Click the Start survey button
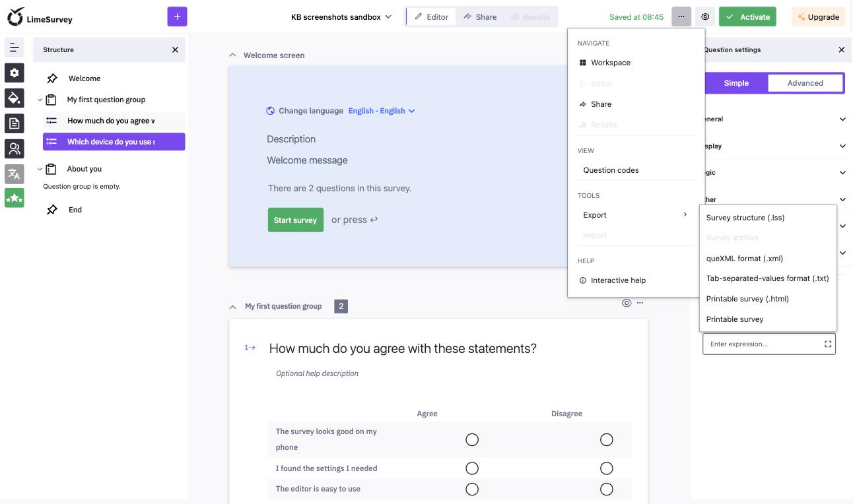The height and width of the screenshot is (504, 853). click(295, 220)
